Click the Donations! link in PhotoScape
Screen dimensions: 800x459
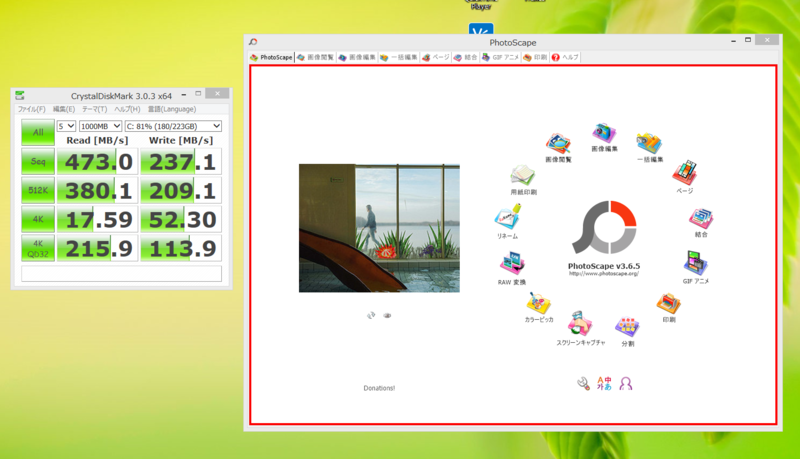tap(379, 388)
